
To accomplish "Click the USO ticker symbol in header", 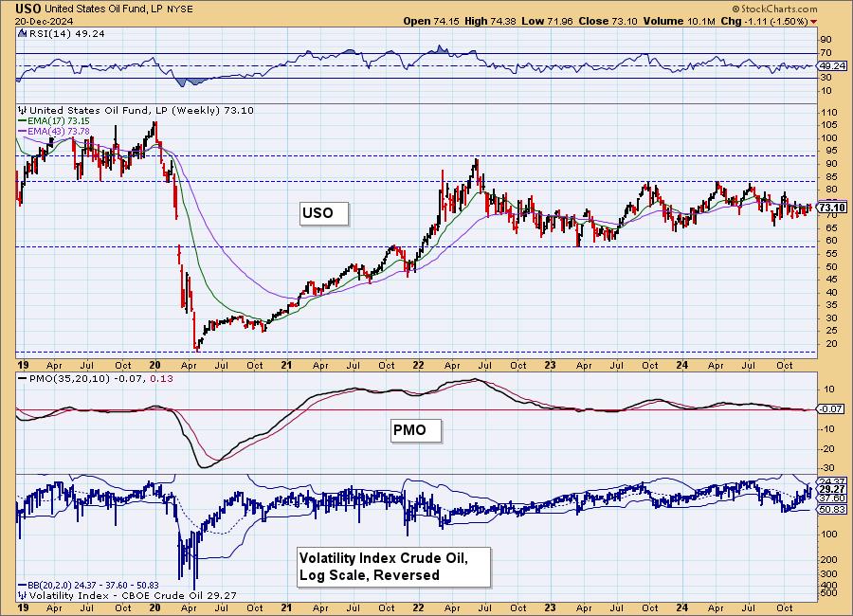I will click(28, 9).
